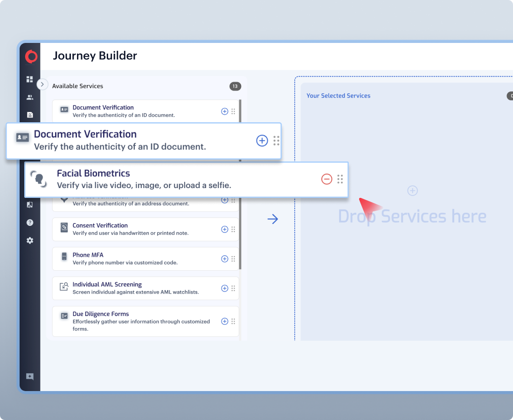Click the Drop Services here area
The image size is (513, 420).
(412, 217)
